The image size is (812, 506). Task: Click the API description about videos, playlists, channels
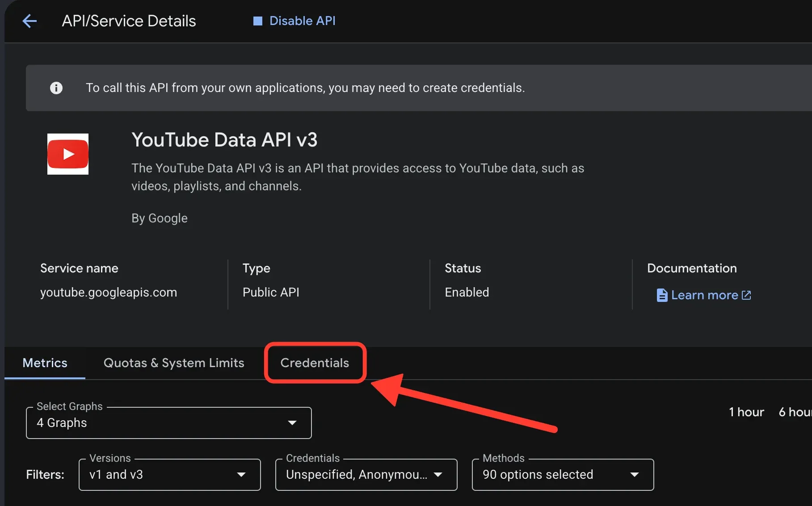point(358,177)
